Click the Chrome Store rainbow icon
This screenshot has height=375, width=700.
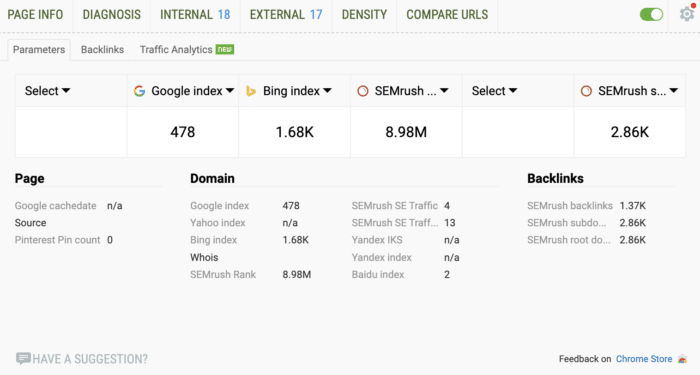tap(682, 359)
